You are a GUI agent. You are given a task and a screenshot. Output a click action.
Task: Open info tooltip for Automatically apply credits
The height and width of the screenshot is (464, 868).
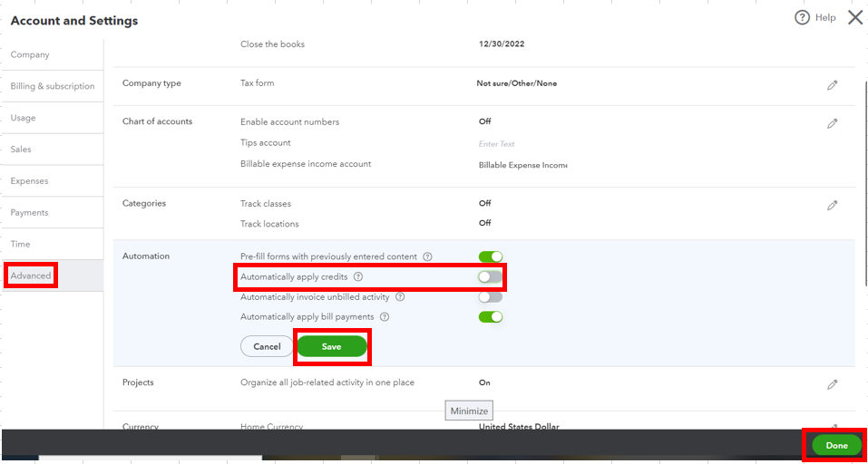(x=358, y=276)
